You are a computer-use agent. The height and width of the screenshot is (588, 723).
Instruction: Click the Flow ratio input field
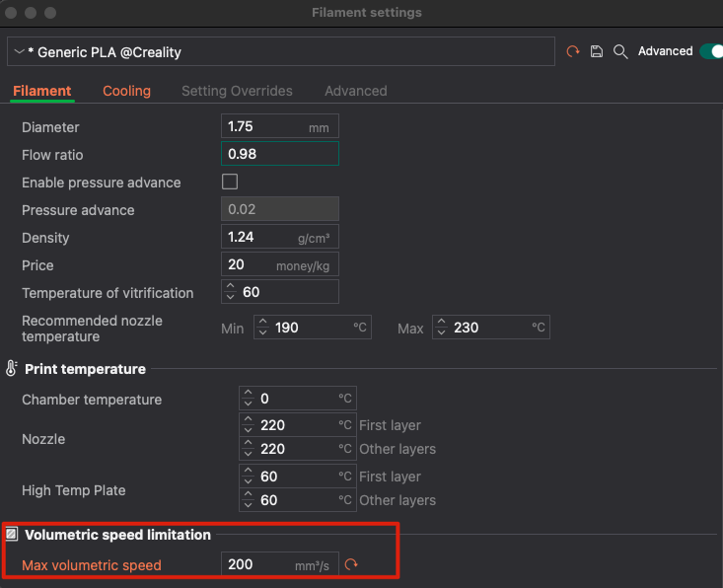pyautogui.click(x=280, y=154)
